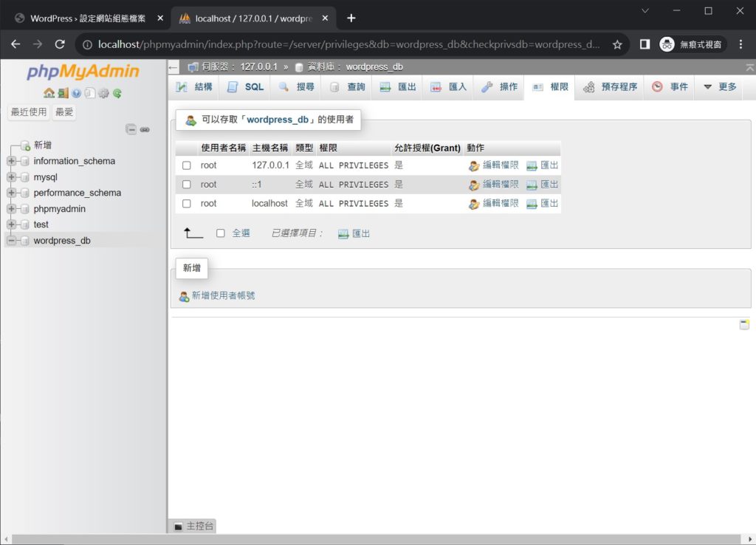Viewport: 756px width, 545px height.
Task: Open a new browser tab
Action: pos(351,18)
